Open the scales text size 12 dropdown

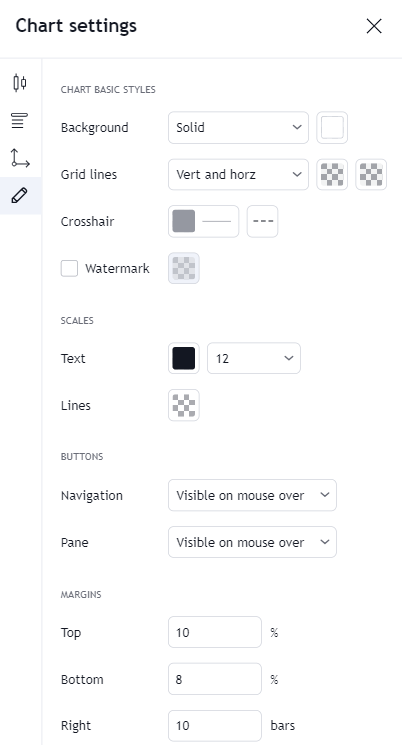click(254, 358)
